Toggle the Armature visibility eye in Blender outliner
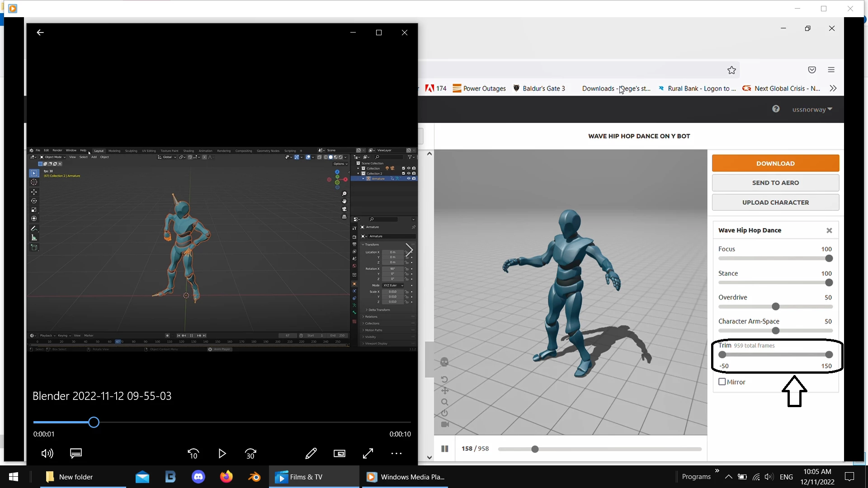 pos(409,178)
